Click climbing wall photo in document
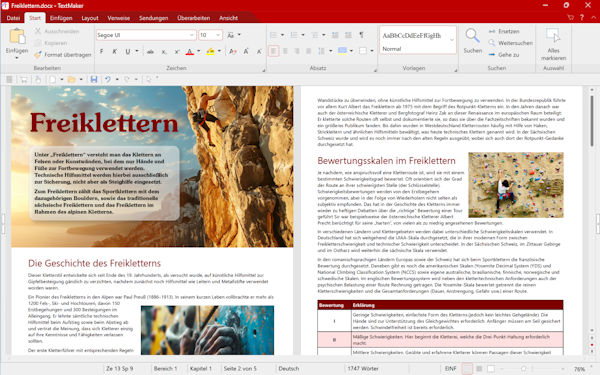 515,185
